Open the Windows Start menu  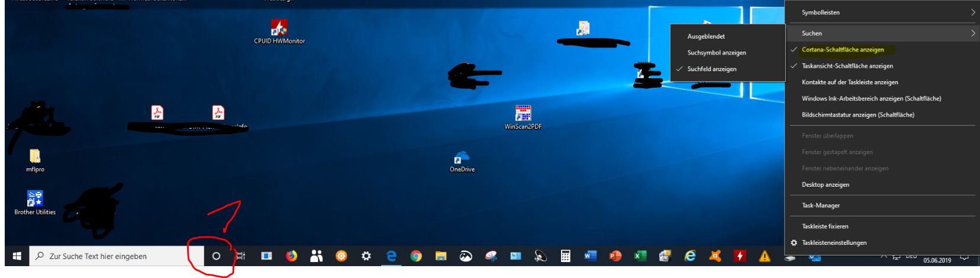coord(16,256)
